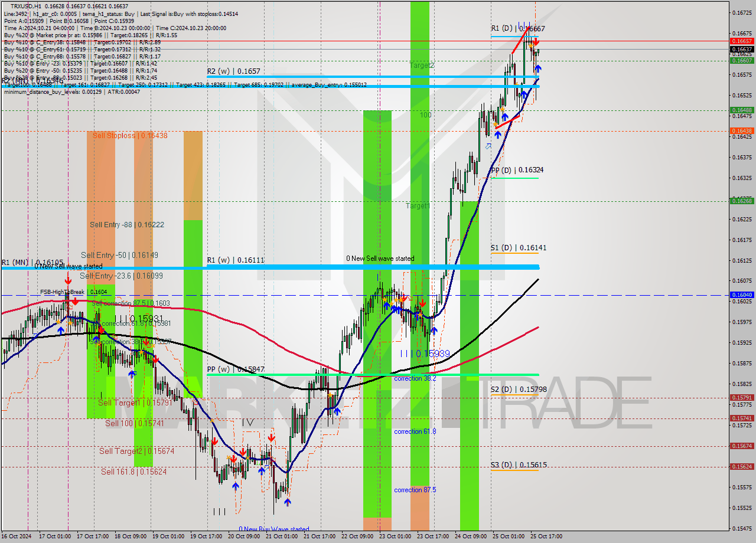This screenshot has height=543, width=756.
Task: Click the 'Sell Stoploss | 0.16438' label
Action: point(130,135)
